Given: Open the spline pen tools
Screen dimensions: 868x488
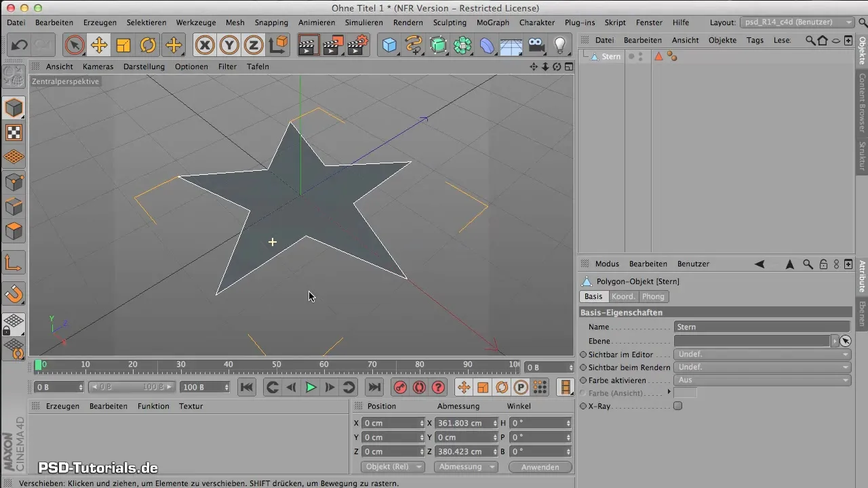Looking at the screenshot, I should coord(414,45).
